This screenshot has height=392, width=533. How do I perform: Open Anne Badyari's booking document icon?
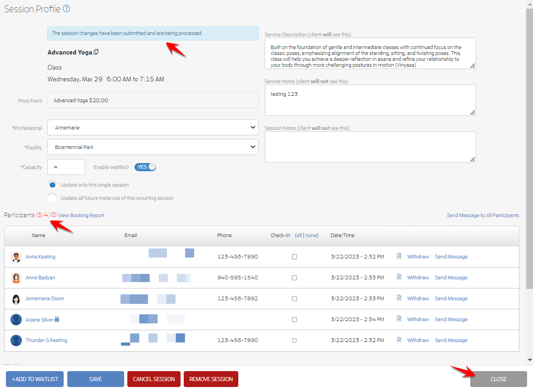399,277
